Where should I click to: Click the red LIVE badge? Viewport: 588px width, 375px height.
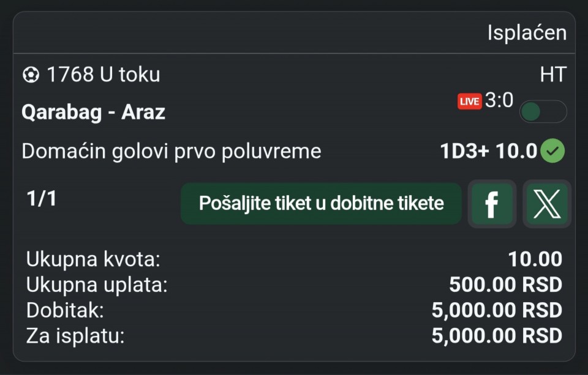click(470, 101)
